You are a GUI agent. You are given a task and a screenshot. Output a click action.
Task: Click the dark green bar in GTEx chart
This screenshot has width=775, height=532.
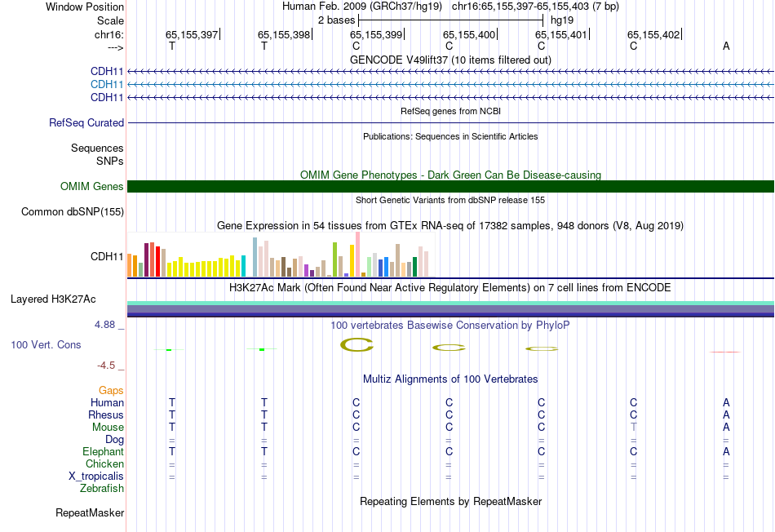pyautogui.click(x=414, y=267)
